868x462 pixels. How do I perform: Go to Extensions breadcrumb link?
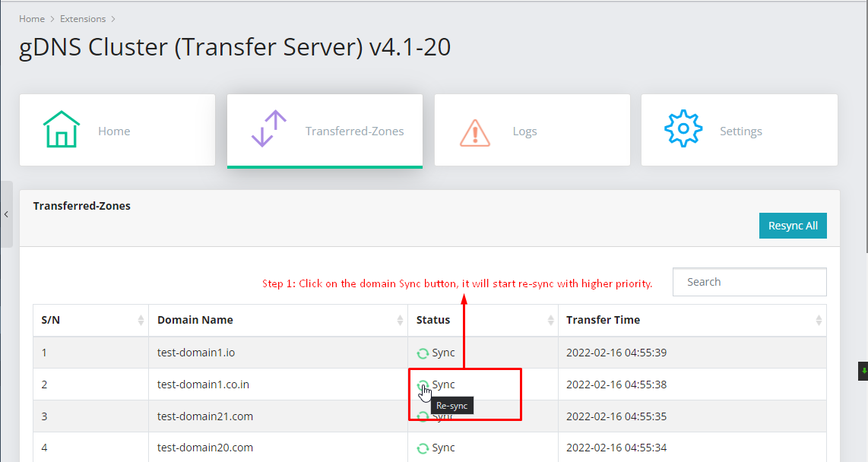(83, 19)
